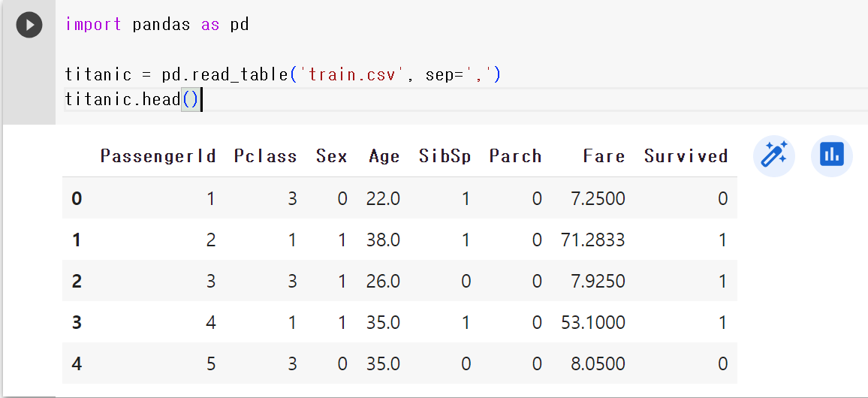The width and height of the screenshot is (868, 398).
Task: Select Fare value 71.2833
Action: 593,240
